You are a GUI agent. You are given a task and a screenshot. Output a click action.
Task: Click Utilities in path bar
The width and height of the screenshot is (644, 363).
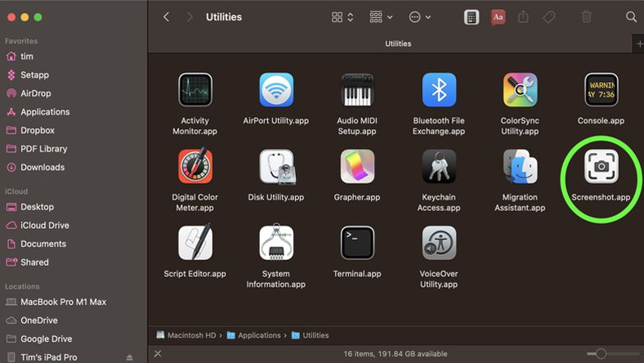click(x=310, y=335)
